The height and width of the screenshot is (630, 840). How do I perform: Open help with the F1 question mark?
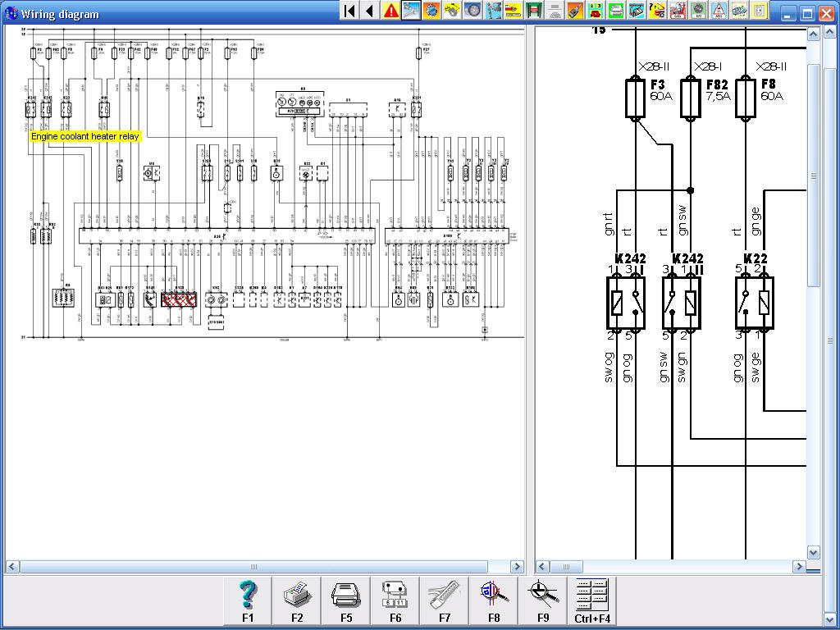click(248, 601)
